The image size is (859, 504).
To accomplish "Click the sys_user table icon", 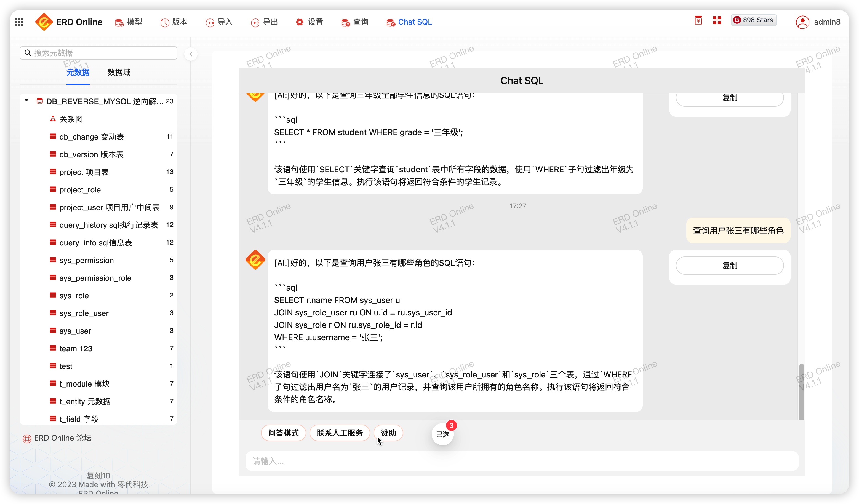I will coord(53,331).
